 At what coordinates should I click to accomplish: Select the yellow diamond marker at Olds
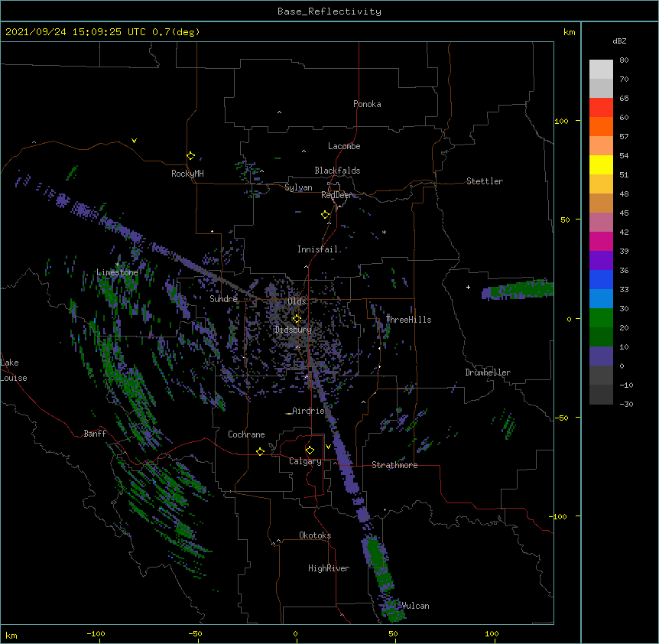[297, 319]
